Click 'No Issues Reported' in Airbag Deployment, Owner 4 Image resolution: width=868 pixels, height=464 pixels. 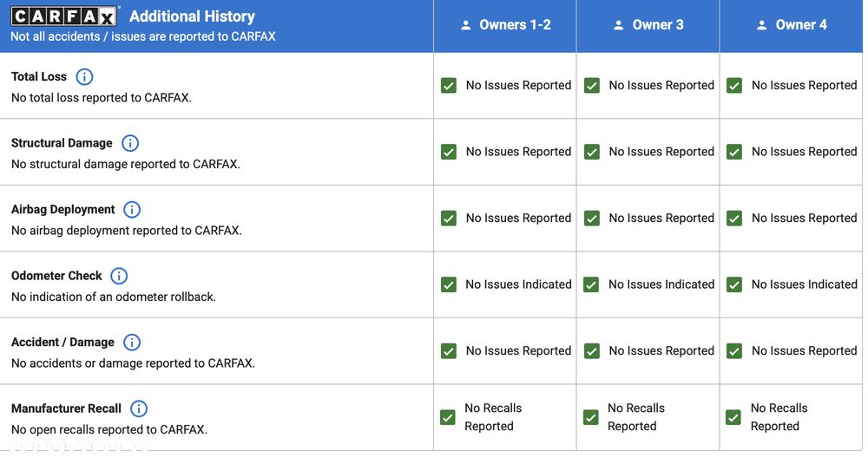pyautogui.click(x=805, y=219)
